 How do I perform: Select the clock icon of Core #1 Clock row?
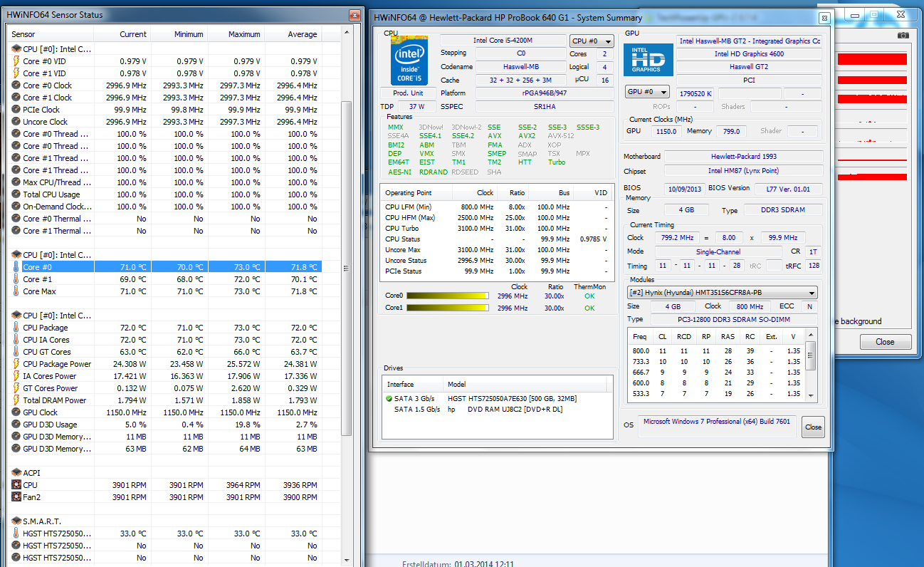click(16, 98)
